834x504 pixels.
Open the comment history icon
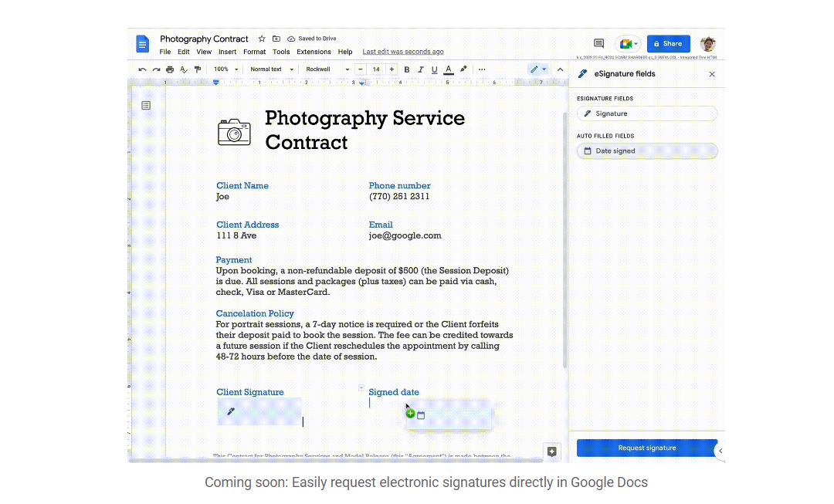(598, 44)
